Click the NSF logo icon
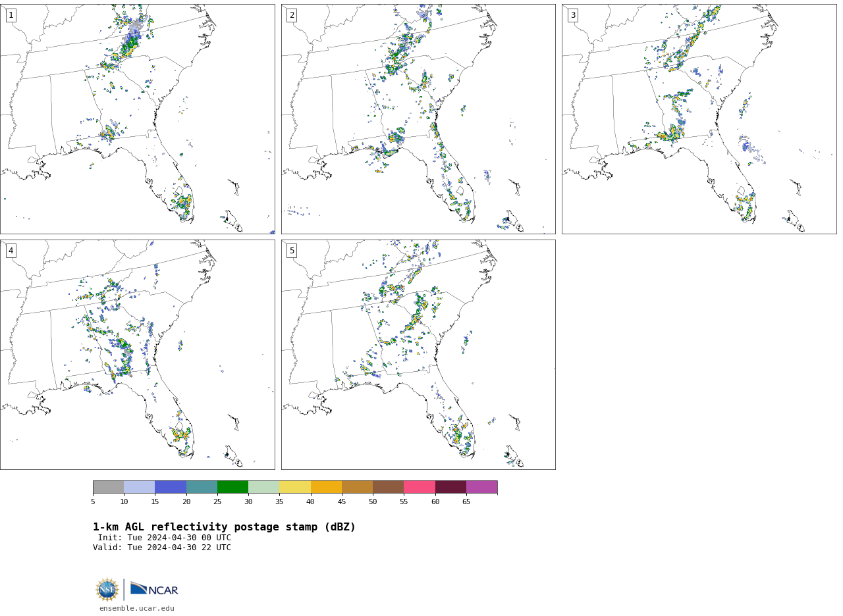 [107, 590]
